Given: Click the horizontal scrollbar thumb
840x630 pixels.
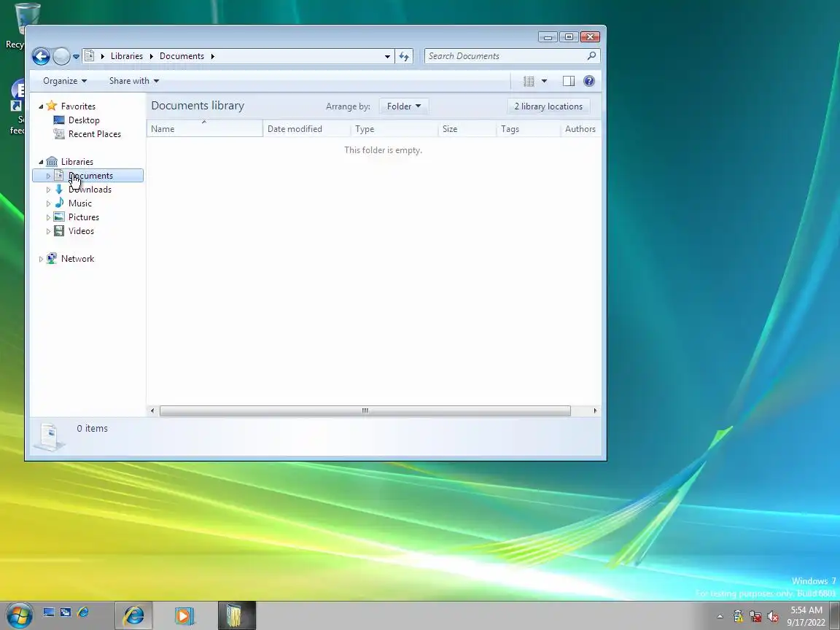Looking at the screenshot, I should (365, 411).
